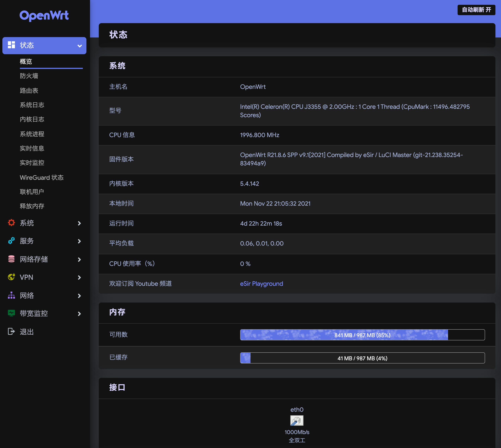Click the 服务 cogs icon

pyautogui.click(x=11, y=241)
